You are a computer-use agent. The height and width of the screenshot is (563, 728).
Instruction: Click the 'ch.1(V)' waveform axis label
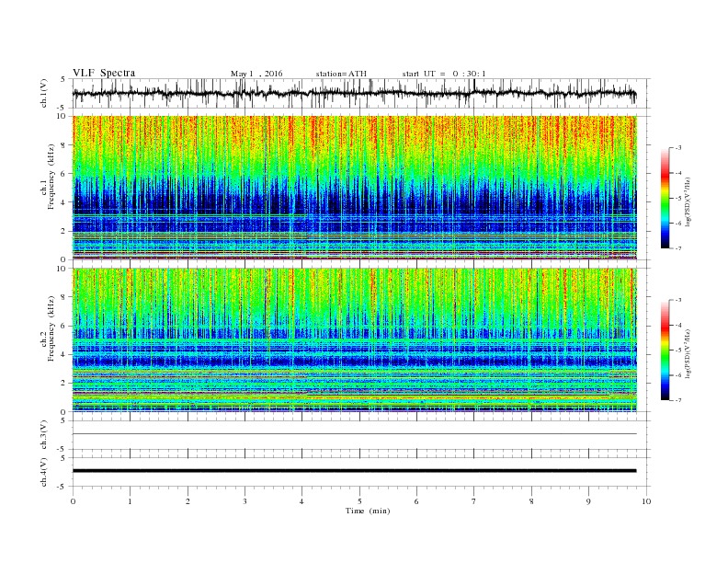(44, 93)
